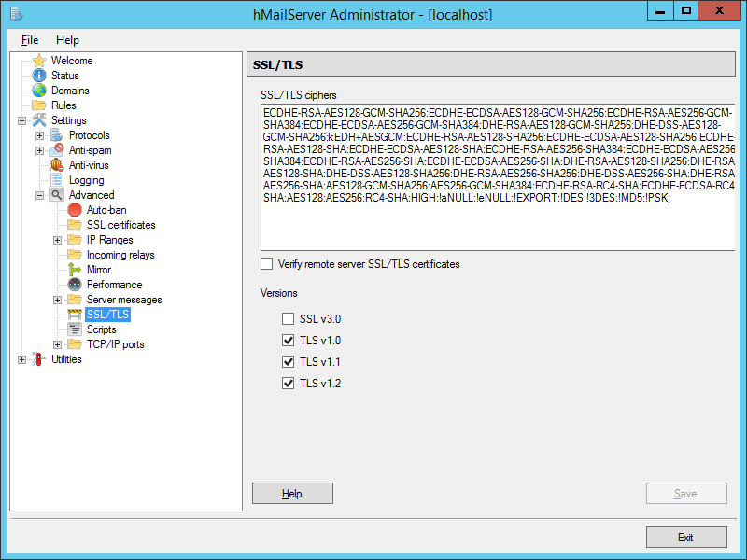Viewport: 747px width, 560px height.
Task: Click the Save button
Action: [686, 494]
